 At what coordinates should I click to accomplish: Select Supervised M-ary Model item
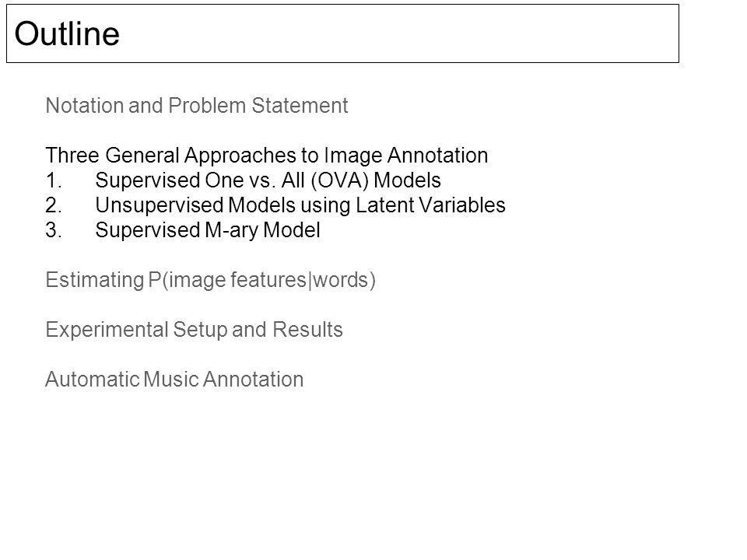click(x=208, y=230)
